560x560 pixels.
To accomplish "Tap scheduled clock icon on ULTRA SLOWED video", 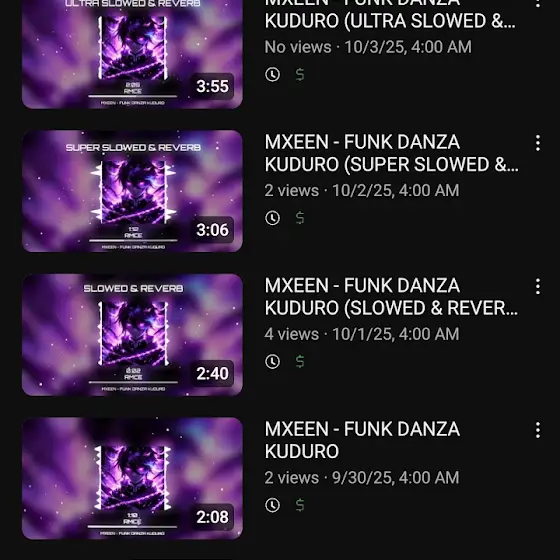I will 272,75.
